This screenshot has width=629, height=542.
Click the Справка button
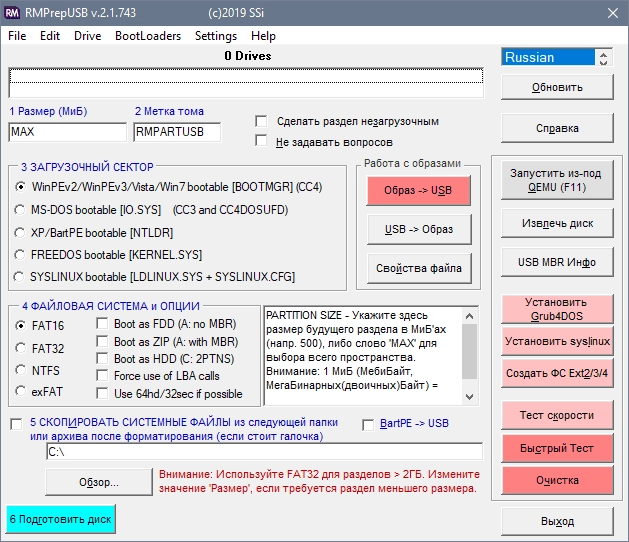pos(557,128)
